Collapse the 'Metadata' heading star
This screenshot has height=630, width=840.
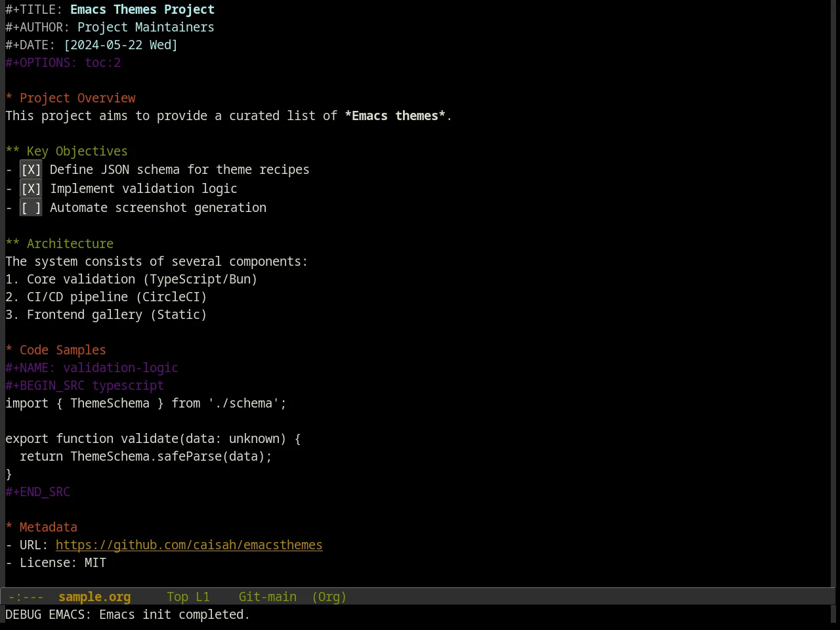(x=9, y=527)
